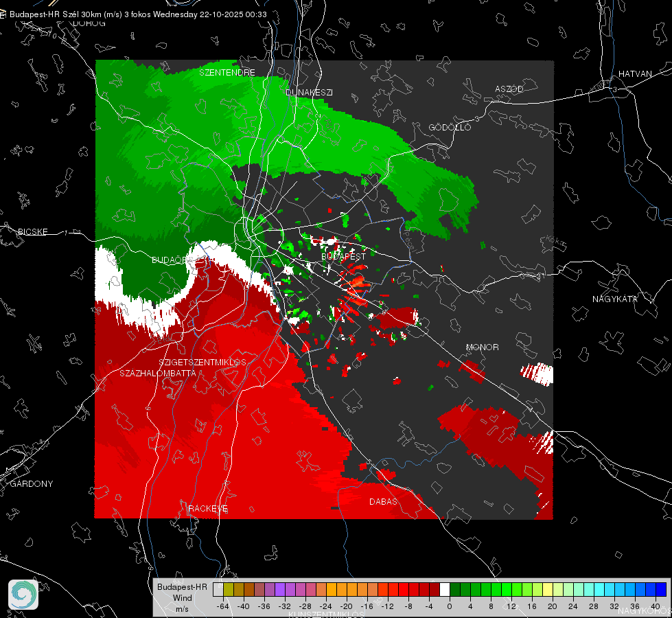Click the DOROG map label
Viewport: 672px width, 618px height.
pos(89,23)
